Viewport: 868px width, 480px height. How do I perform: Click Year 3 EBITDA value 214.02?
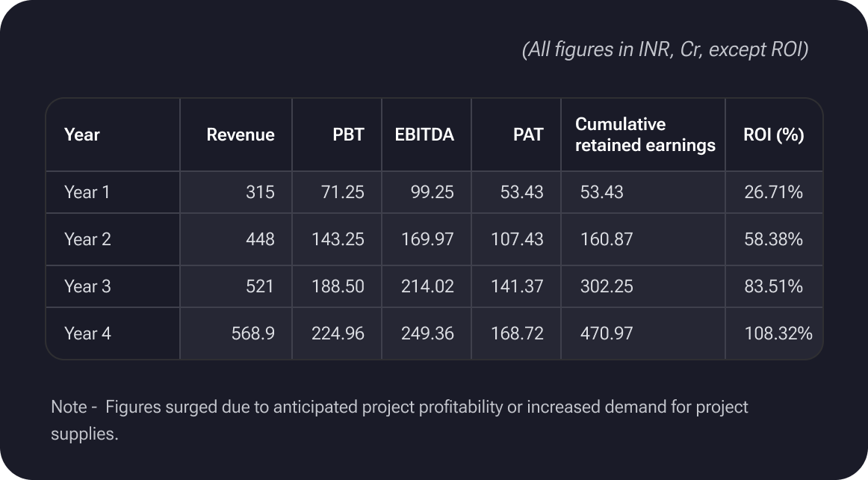427,286
